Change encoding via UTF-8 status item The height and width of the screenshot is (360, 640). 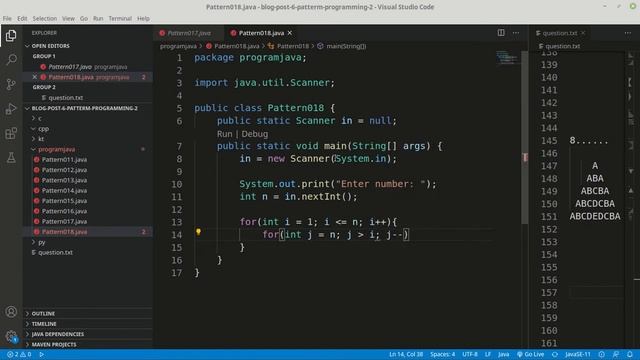(469, 354)
